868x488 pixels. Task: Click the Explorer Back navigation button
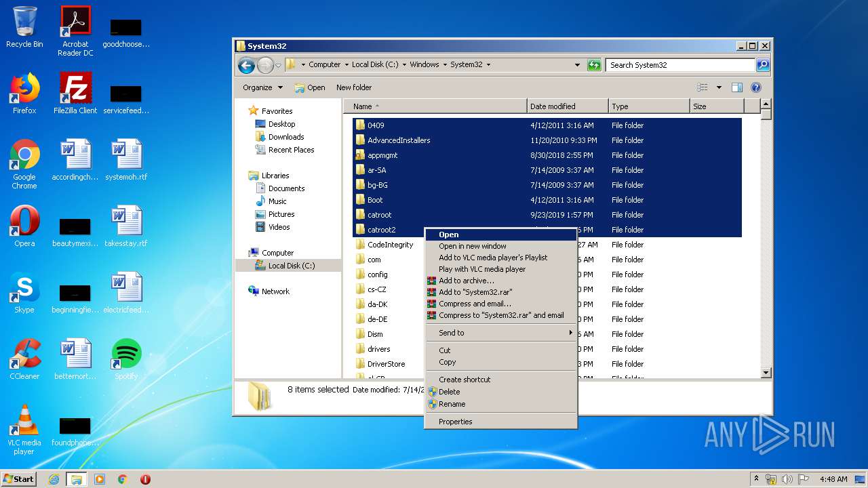coord(246,65)
